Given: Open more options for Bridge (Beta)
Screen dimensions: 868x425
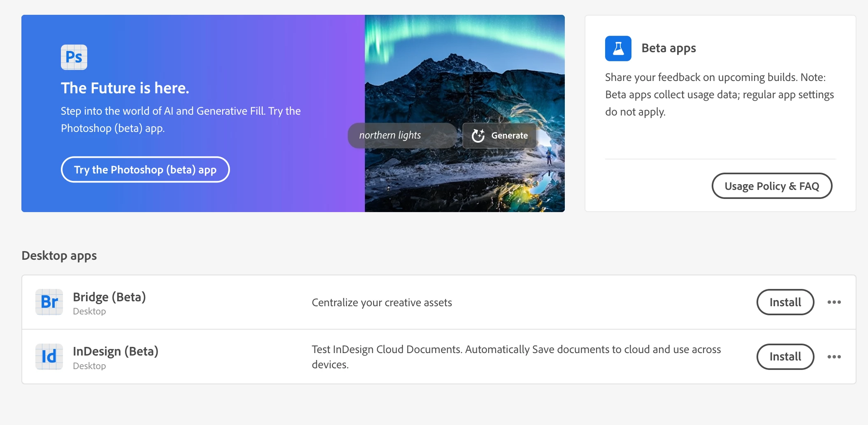Looking at the screenshot, I should click(834, 302).
